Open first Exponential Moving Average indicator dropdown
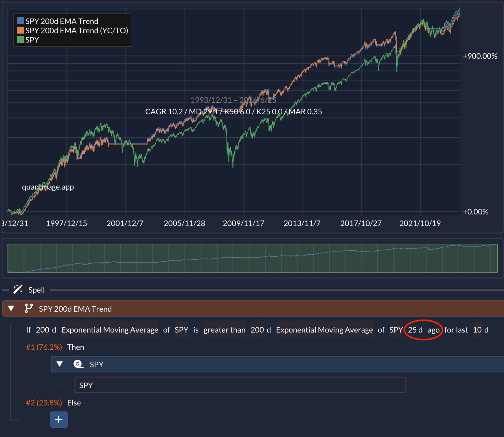 pyautogui.click(x=110, y=330)
